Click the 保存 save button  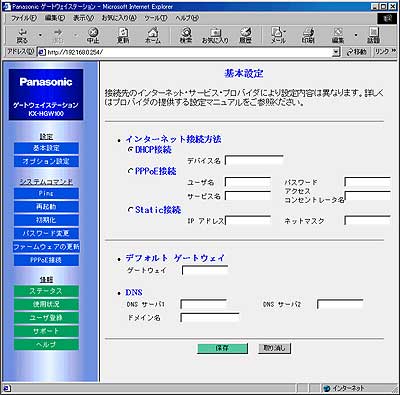click(x=222, y=348)
